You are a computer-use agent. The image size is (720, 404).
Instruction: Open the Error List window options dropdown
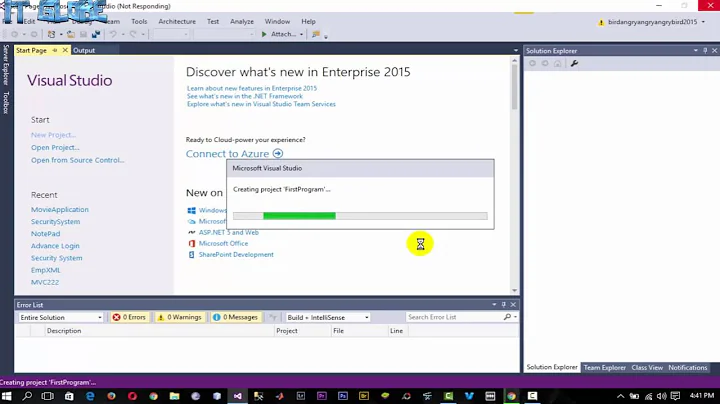coord(494,304)
